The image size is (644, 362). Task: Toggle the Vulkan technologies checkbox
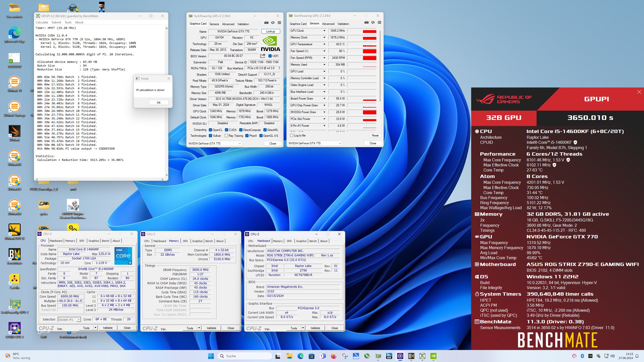210,136
